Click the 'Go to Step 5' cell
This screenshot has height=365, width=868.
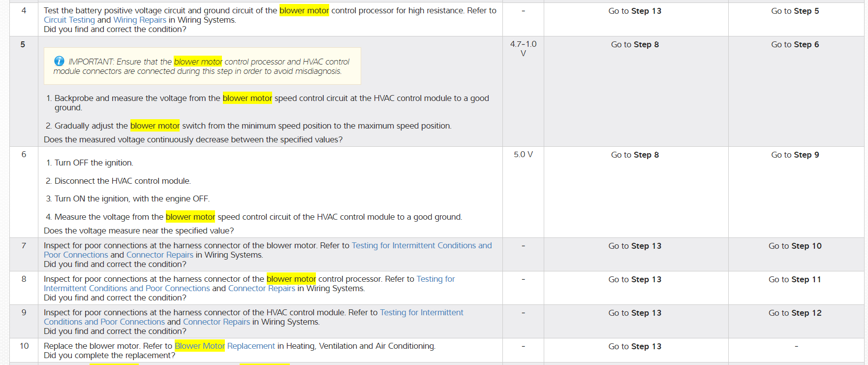click(795, 11)
